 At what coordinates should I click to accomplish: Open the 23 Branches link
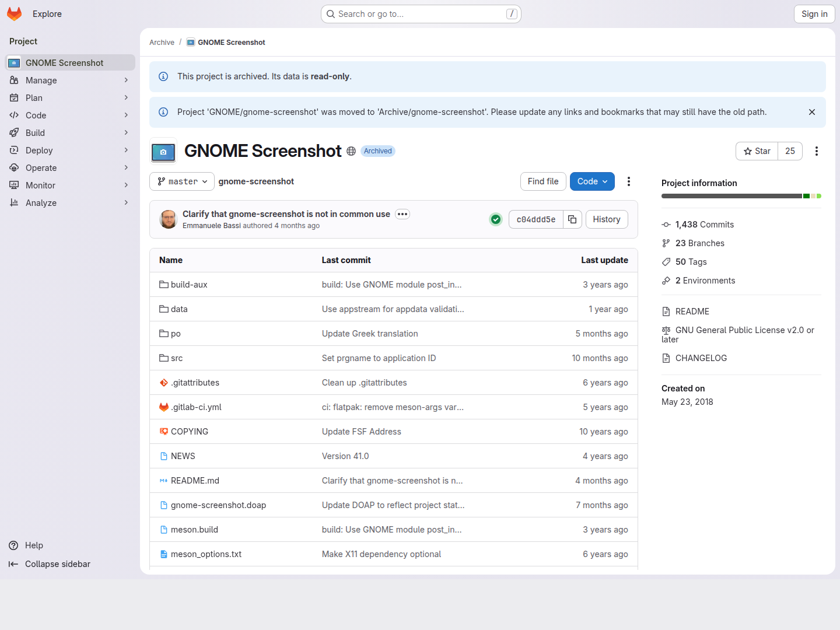[700, 243]
